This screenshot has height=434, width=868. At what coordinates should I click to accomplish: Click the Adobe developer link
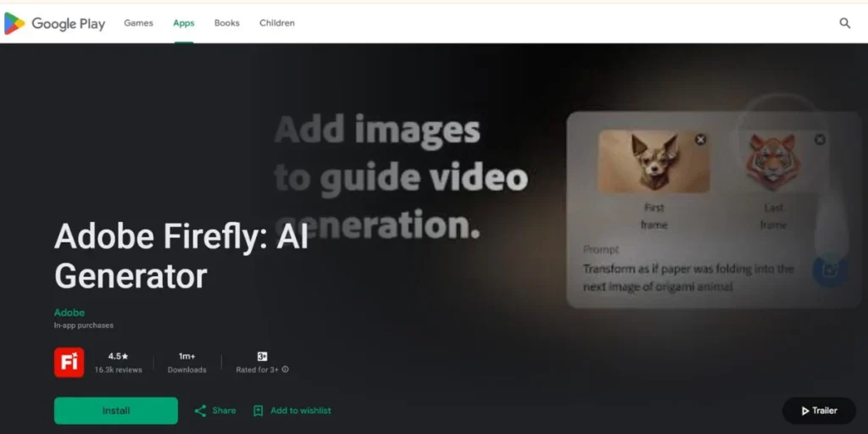tap(70, 313)
